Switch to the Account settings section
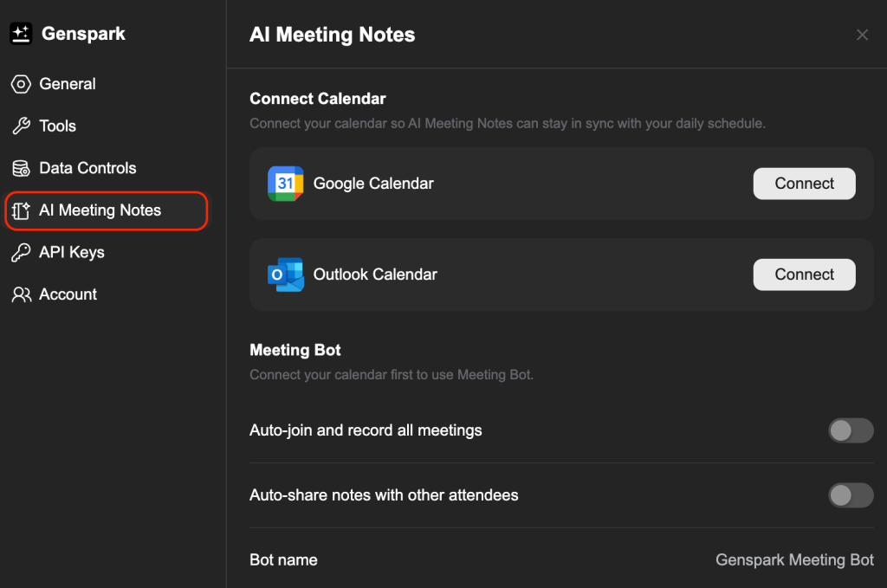The width and height of the screenshot is (887, 588). tap(68, 294)
